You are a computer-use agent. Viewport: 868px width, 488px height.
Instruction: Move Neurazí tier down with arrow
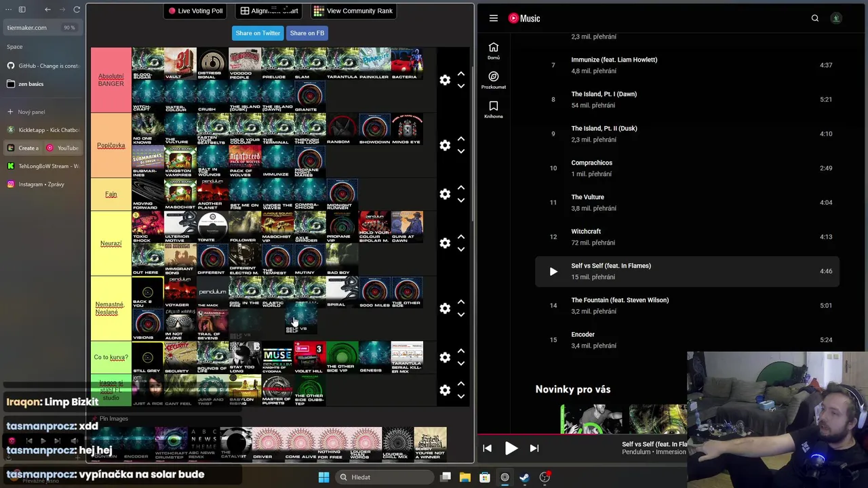coord(461,249)
